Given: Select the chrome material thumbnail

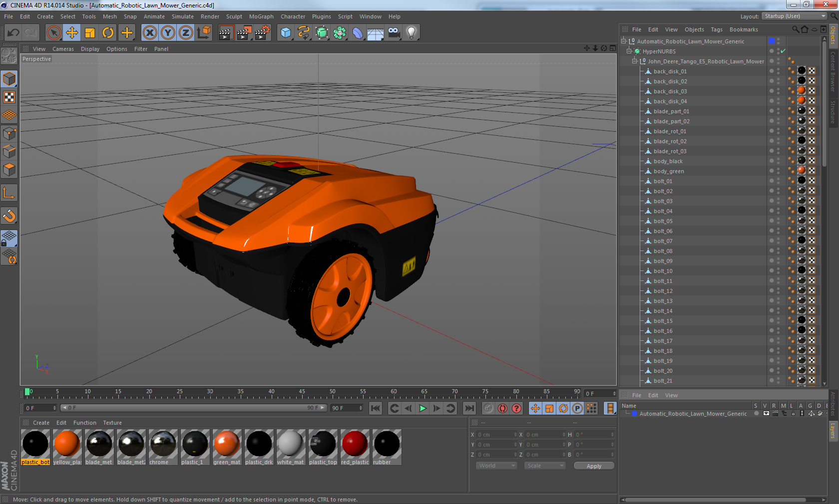Looking at the screenshot, I should click(163, 444).
